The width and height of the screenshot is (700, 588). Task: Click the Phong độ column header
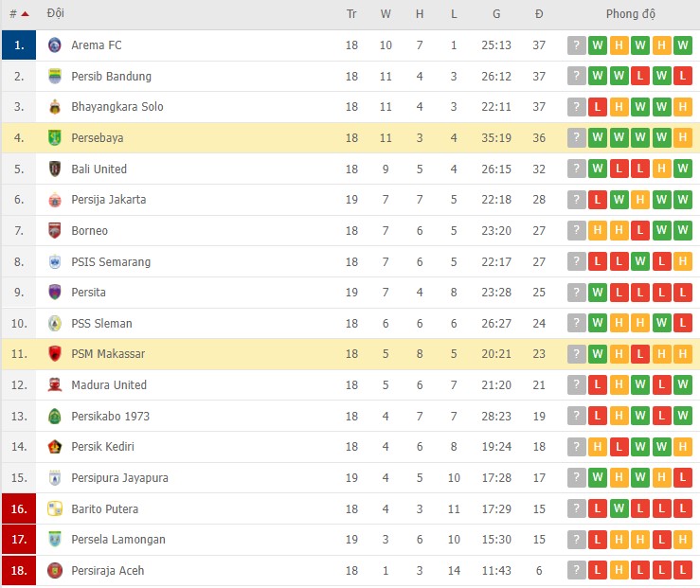tap(631, 14)
